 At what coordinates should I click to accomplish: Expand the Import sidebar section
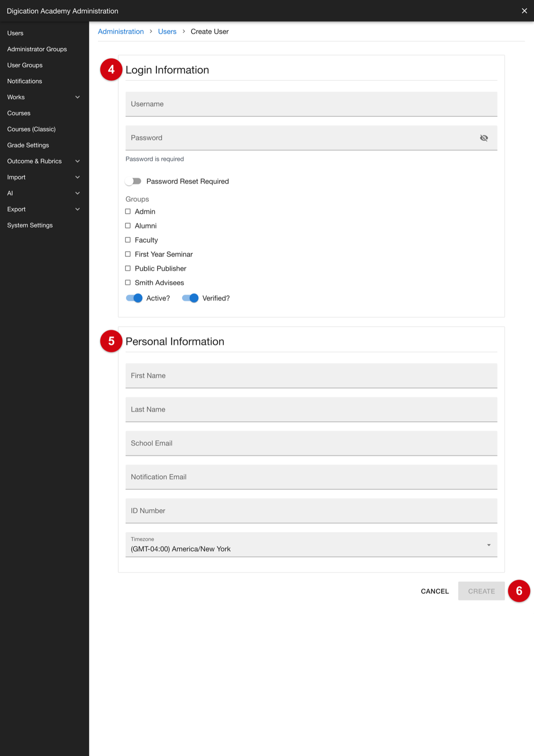point(44,177)
